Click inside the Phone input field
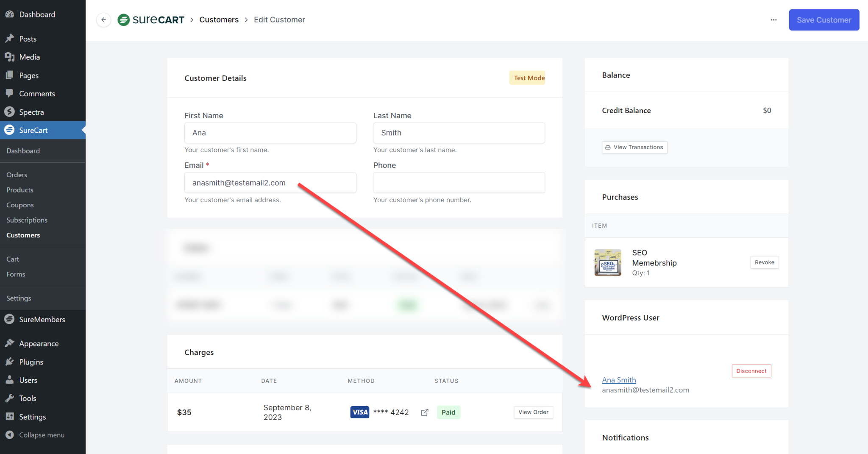The width and height of the screenshot is (868, 454). coord(459,183)
